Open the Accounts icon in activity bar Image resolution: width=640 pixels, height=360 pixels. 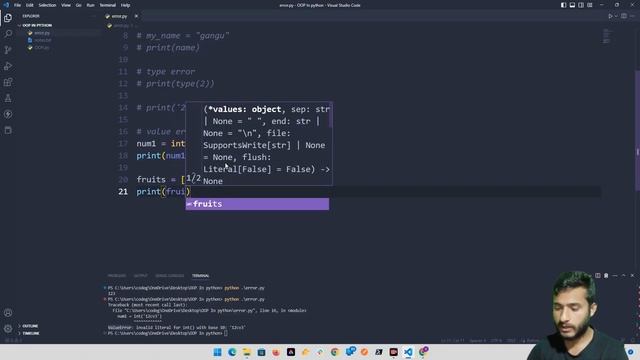point(8,313)
